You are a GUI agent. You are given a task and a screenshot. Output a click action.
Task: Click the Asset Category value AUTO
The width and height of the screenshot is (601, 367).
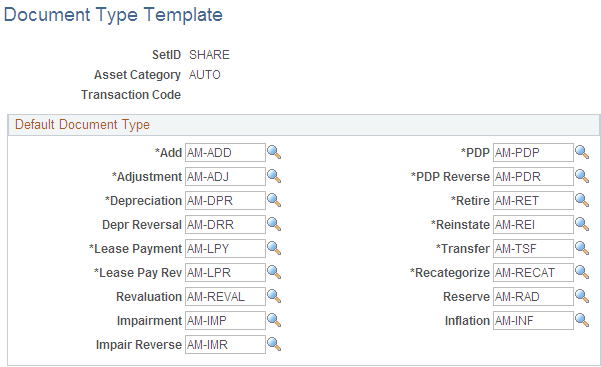tap(205, 75)
